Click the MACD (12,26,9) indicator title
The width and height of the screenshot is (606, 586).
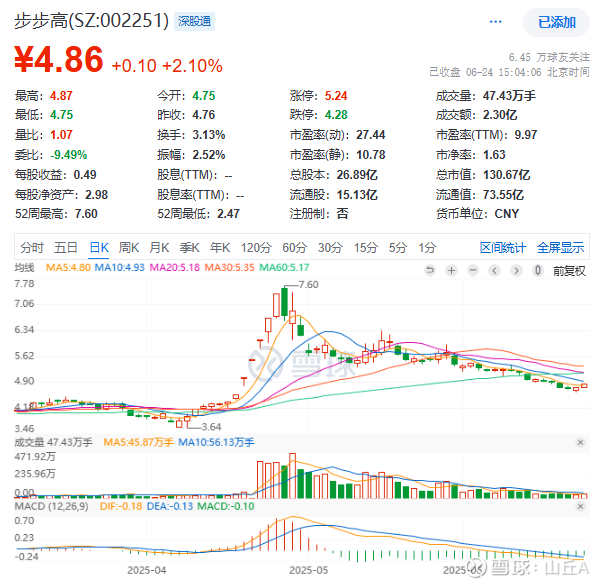(x=51, y=506)
